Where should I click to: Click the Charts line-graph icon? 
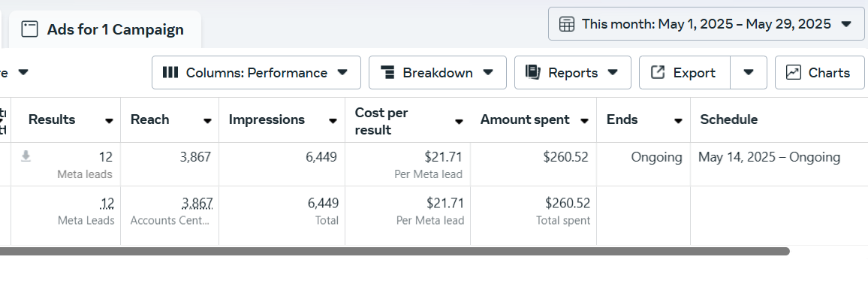click(793, 73)
